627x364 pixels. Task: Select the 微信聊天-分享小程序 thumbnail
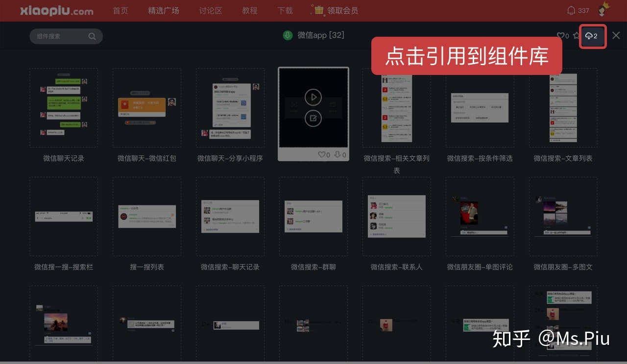(x=230, y=108)
